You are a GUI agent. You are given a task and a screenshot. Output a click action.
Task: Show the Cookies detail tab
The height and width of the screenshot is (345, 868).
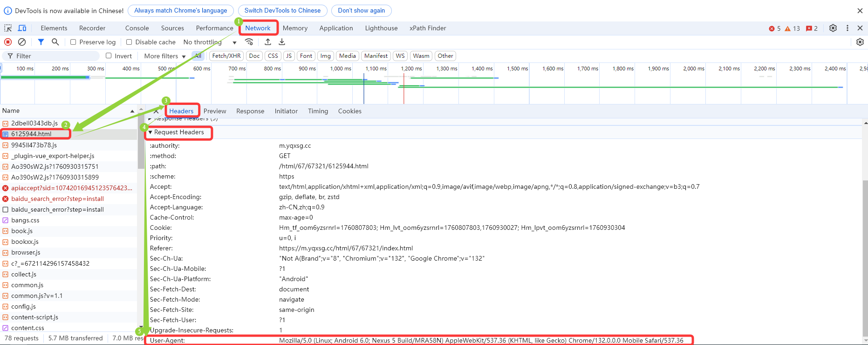click(x=350, y=111)
